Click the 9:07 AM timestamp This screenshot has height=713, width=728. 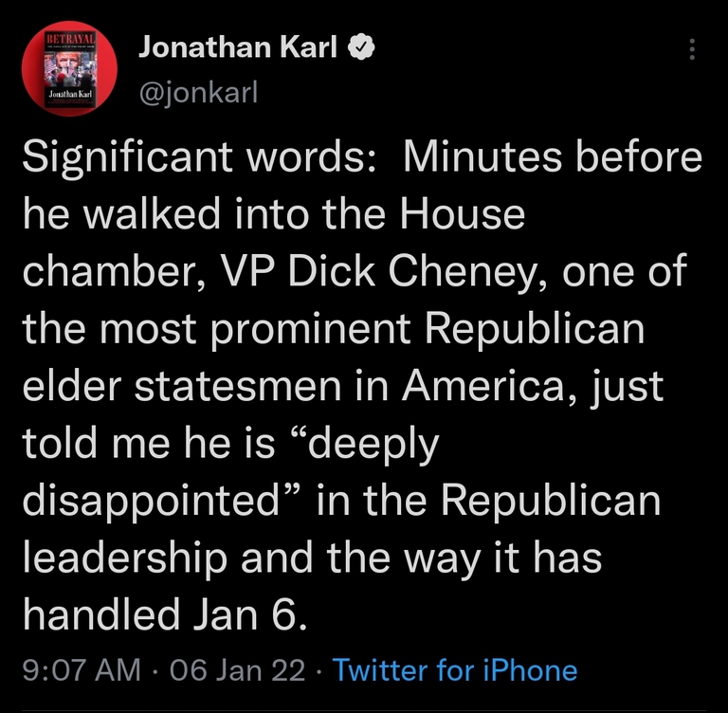pyautogui.click(x=82, y=670)
